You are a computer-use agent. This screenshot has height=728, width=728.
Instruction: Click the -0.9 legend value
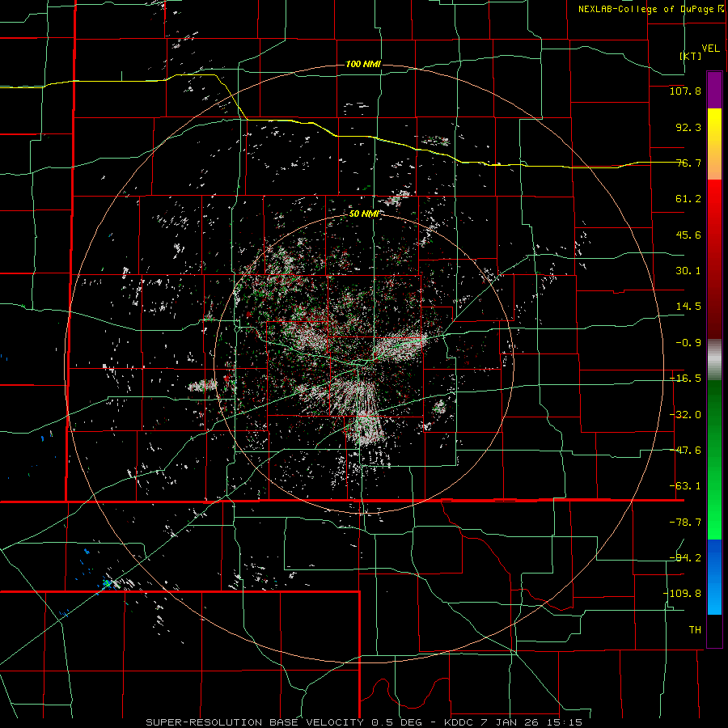click(x=688, y=343)
